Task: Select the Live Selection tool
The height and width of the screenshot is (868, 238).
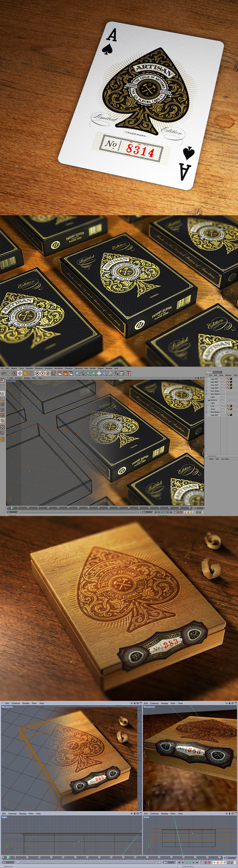Action: [x=14, y=373]
